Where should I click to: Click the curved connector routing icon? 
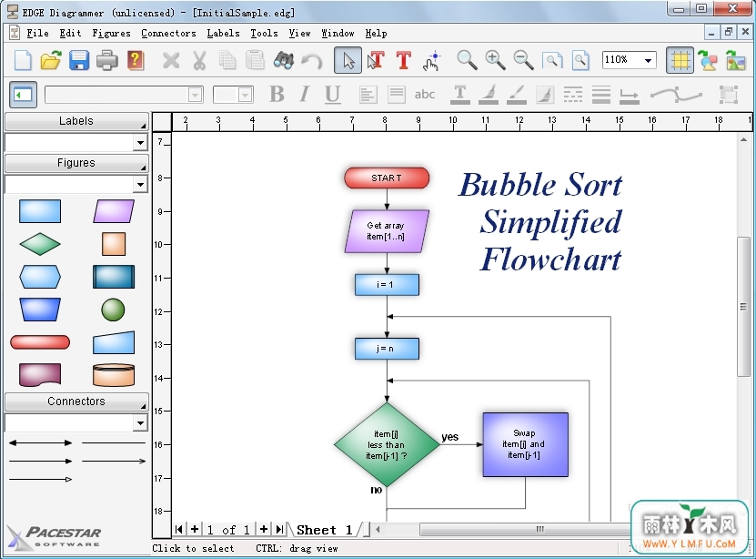pyautogui.click(x=676, y=95)
